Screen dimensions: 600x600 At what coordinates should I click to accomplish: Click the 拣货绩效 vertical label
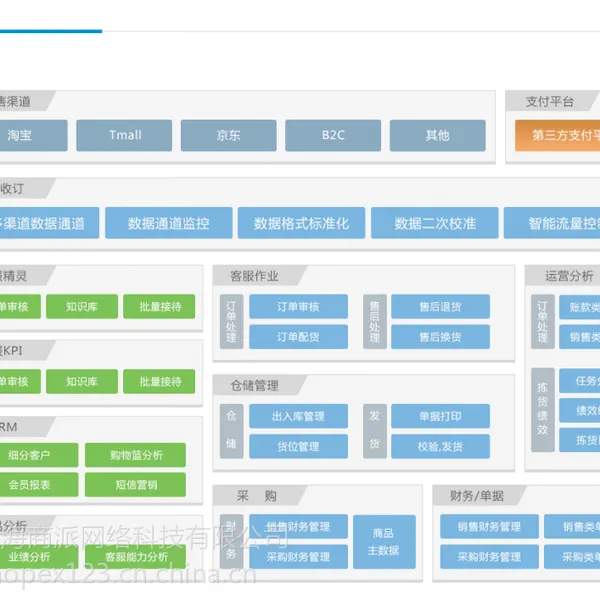[x=543, y=409]
